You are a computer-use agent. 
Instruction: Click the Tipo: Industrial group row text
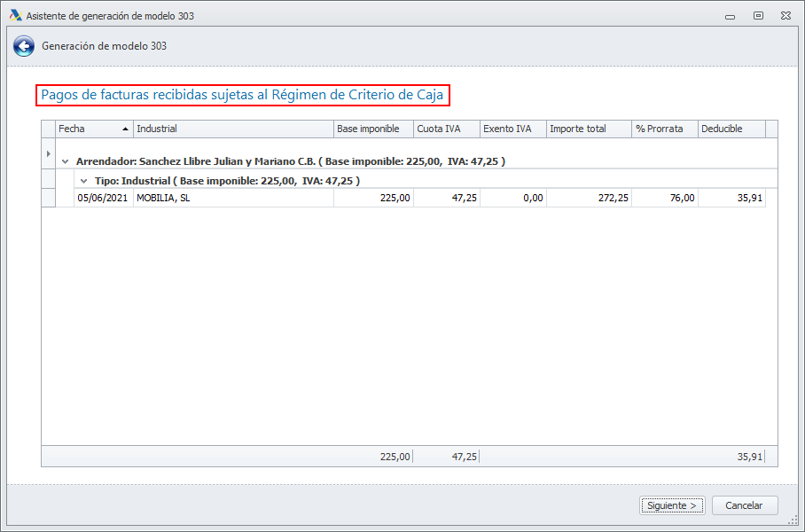click(228, 181)
